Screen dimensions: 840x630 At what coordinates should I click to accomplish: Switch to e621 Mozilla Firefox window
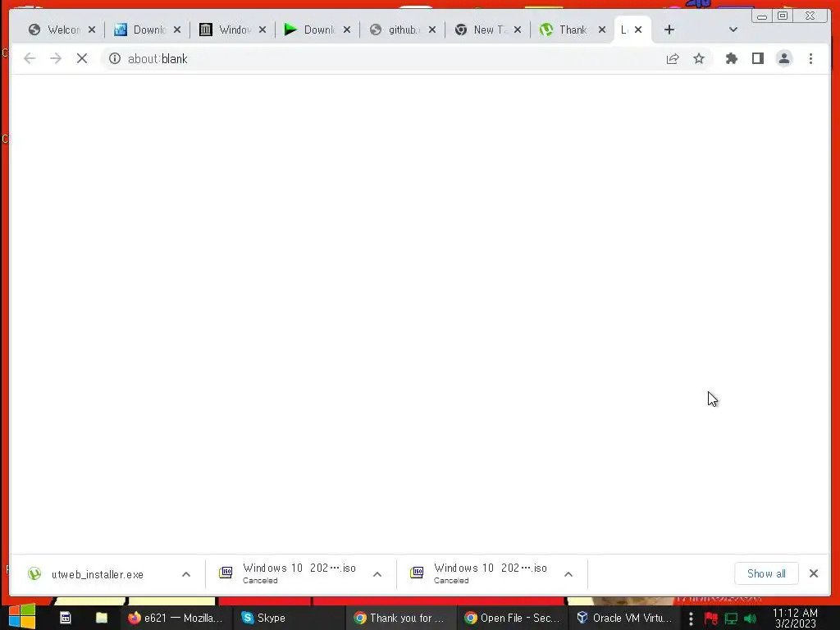pyautogui.click(x=176, y=618)
